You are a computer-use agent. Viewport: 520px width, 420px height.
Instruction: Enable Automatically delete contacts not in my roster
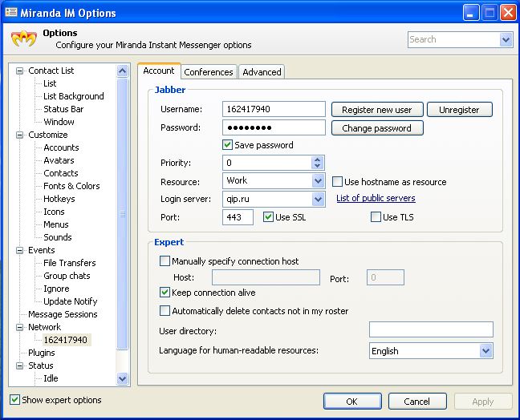point(165,311)
